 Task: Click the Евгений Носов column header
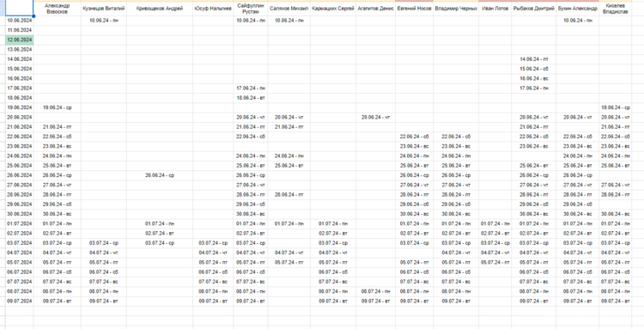click(415, 9)
